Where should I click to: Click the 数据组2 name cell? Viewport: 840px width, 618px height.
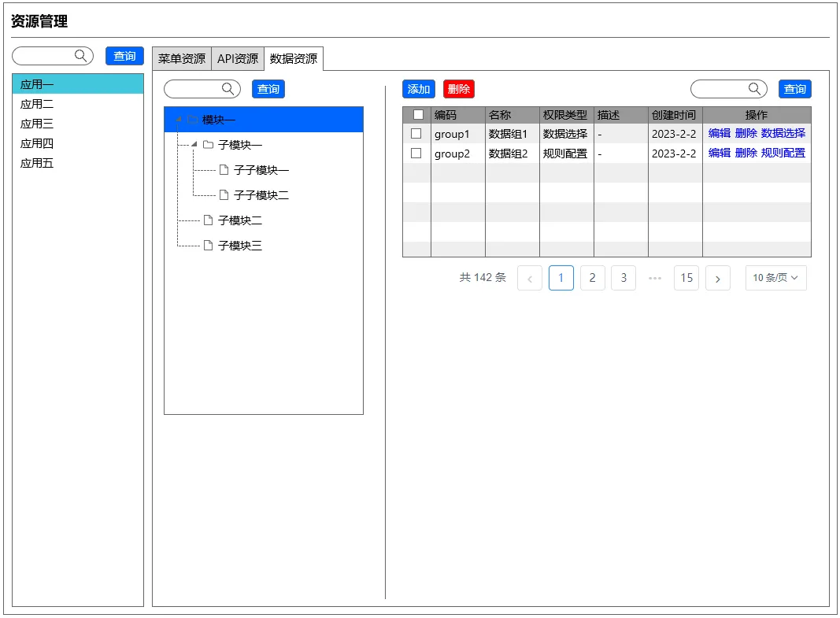click(513, 154)
